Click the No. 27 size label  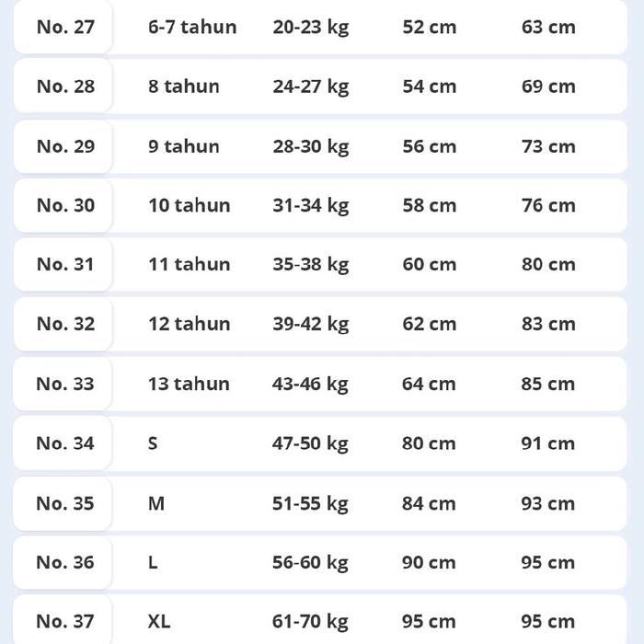point(65,27)
